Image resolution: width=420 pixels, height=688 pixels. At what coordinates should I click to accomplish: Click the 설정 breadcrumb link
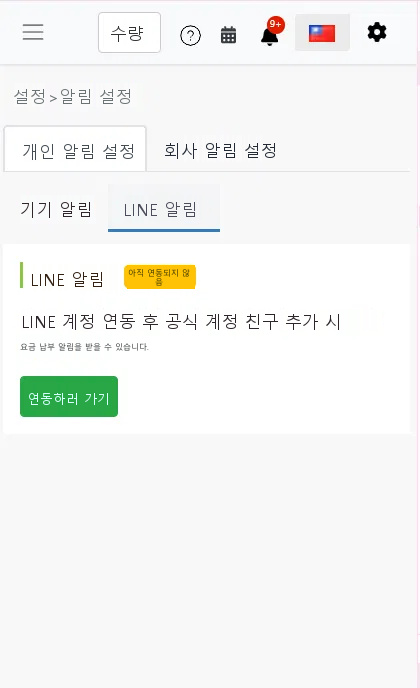pyautogui.click(x=29, y=96)
